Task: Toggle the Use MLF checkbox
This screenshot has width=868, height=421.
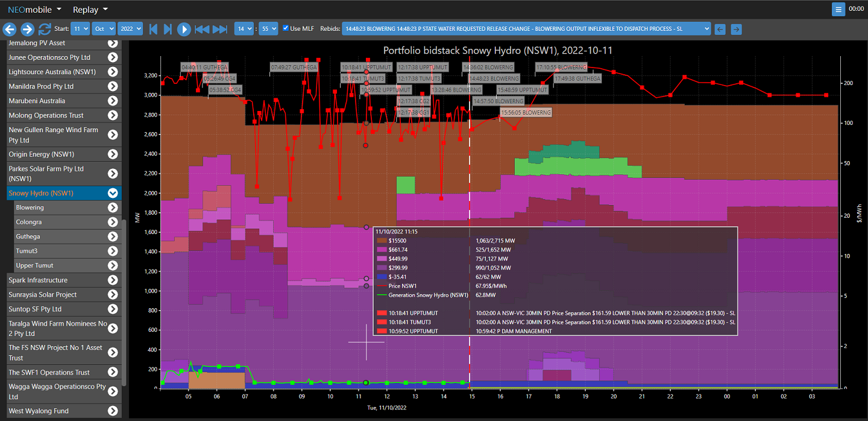Action: coord(286,28)
